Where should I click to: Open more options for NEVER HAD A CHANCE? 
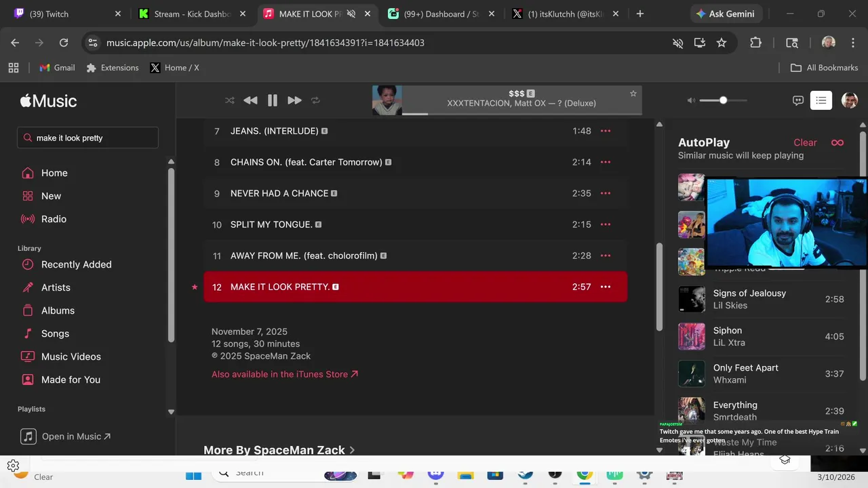(x=606, y=193)
